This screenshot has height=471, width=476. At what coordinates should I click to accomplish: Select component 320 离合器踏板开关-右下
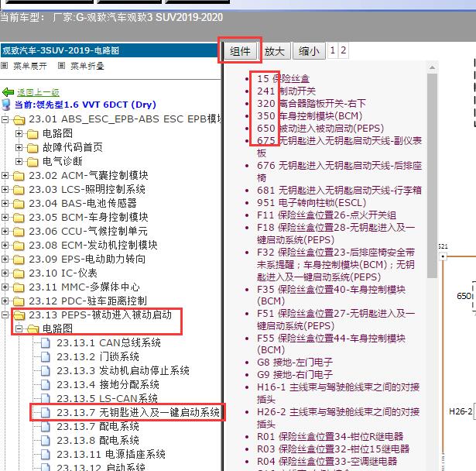(x=311, y=104)
